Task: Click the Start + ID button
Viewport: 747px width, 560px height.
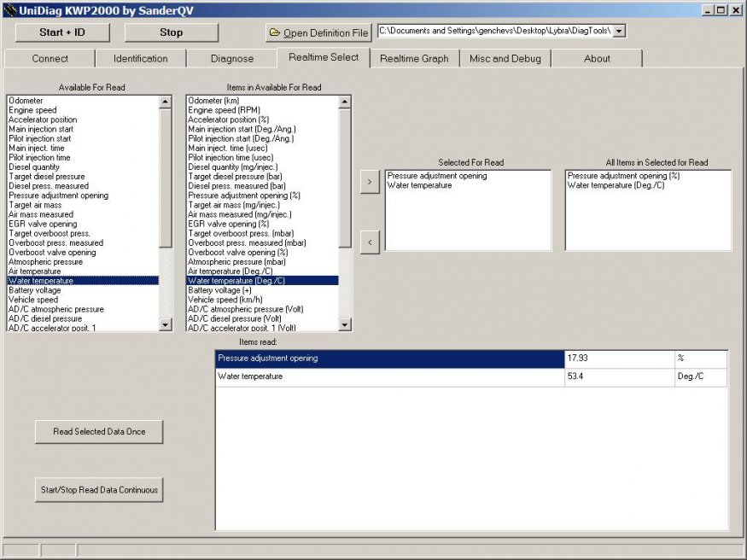Action: click(62, 32)
